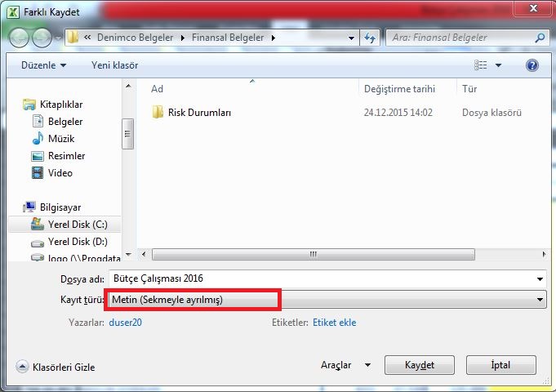Select the Video library item
This screenshot has height=392, width=556.
click(60, 173)
